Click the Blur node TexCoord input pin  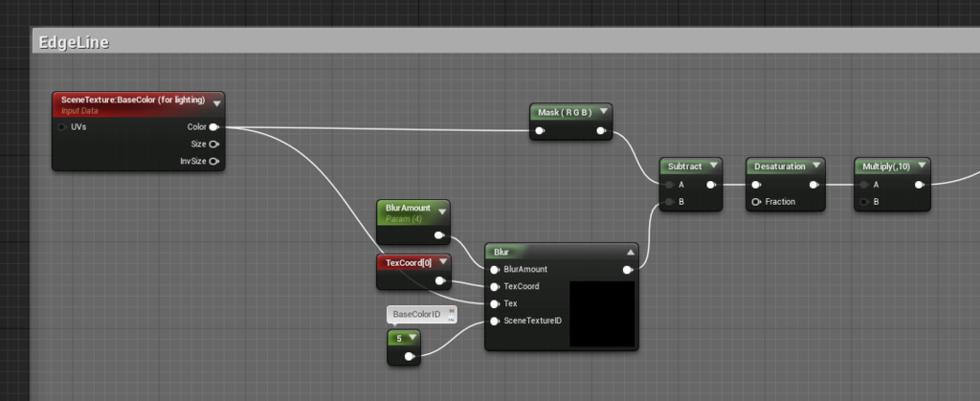pos(495,287)
